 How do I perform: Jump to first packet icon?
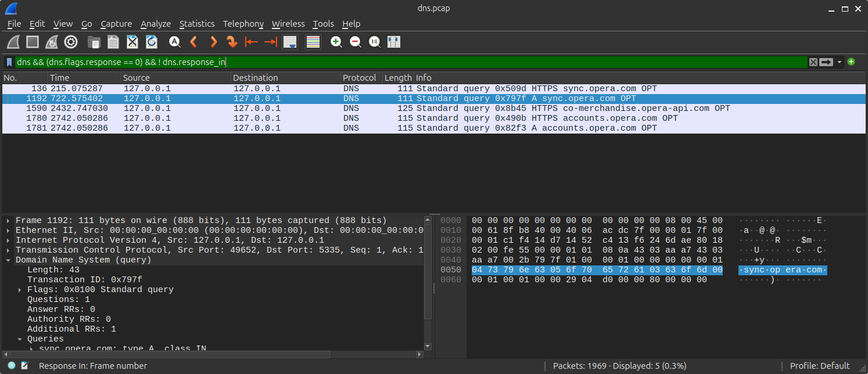252,42
